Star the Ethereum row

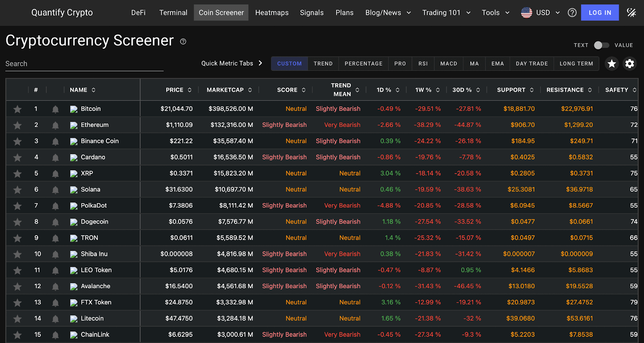(17, 125)
